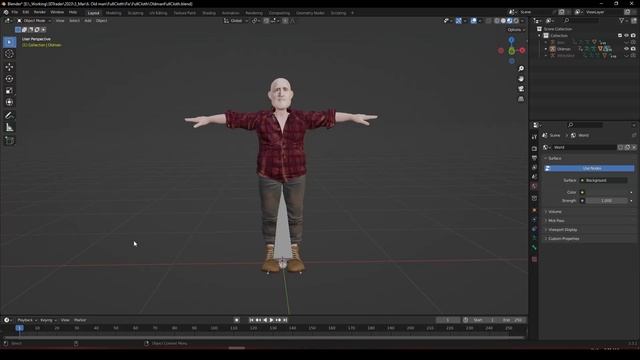Toggle Oldman object visibility eye

point(627,49)
